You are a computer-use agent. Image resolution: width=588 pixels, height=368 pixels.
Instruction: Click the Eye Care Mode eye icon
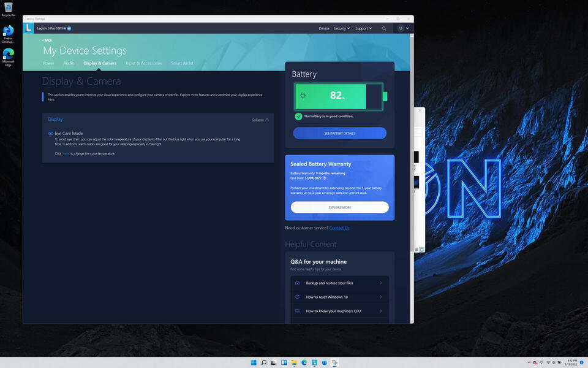pos(51,133)
